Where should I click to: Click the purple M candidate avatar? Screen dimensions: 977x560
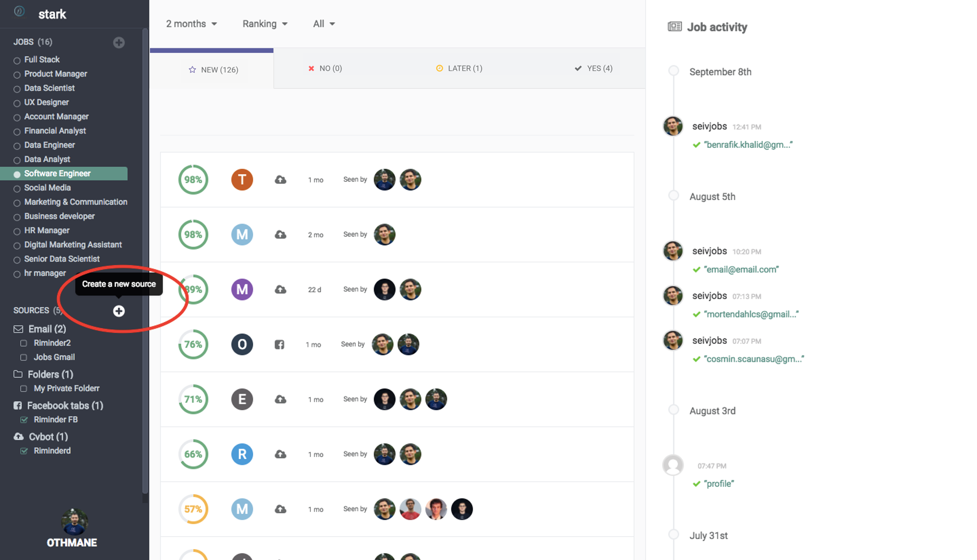(242, 290)
